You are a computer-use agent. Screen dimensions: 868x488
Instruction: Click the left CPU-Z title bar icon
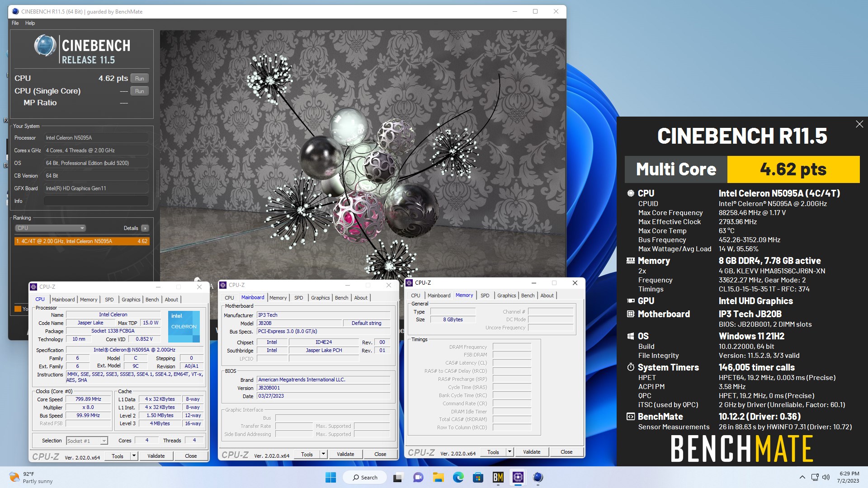tap(33, 287)
